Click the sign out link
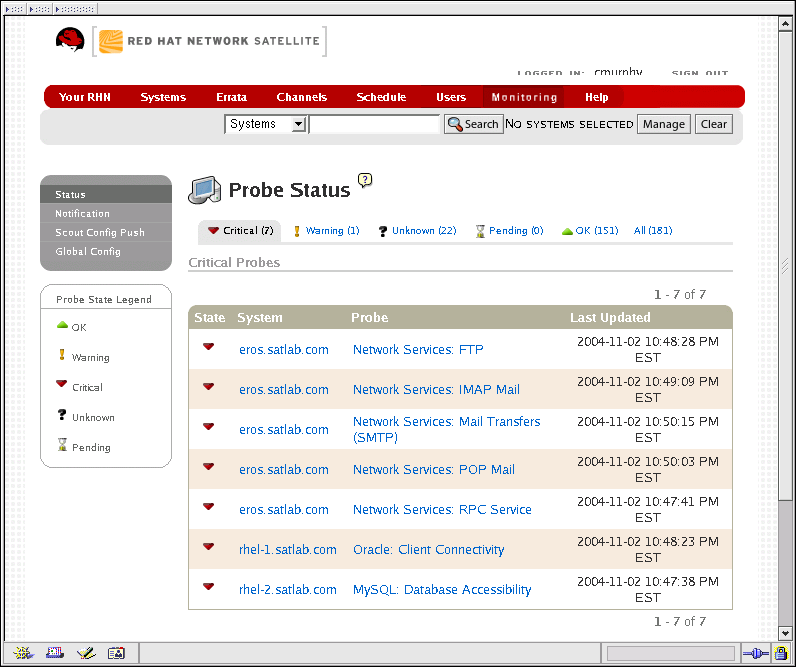The width and height of the screenshot is (796, 667). [700, 73]
